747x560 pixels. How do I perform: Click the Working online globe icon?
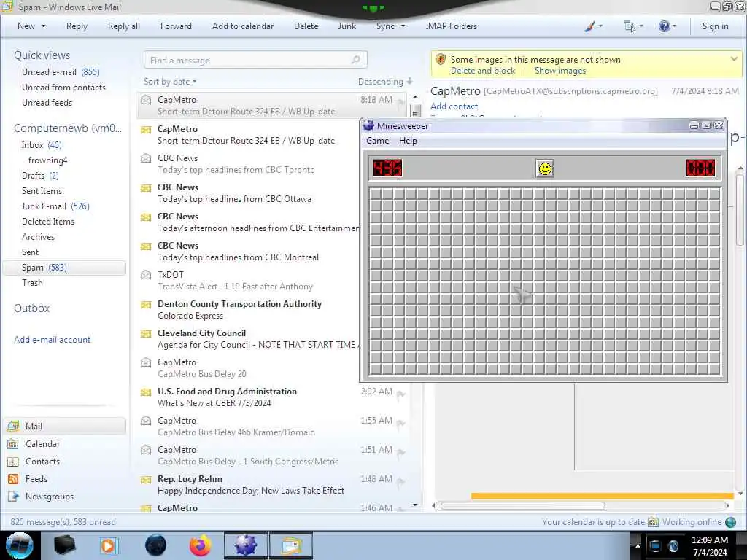click(x=730, y=522)
